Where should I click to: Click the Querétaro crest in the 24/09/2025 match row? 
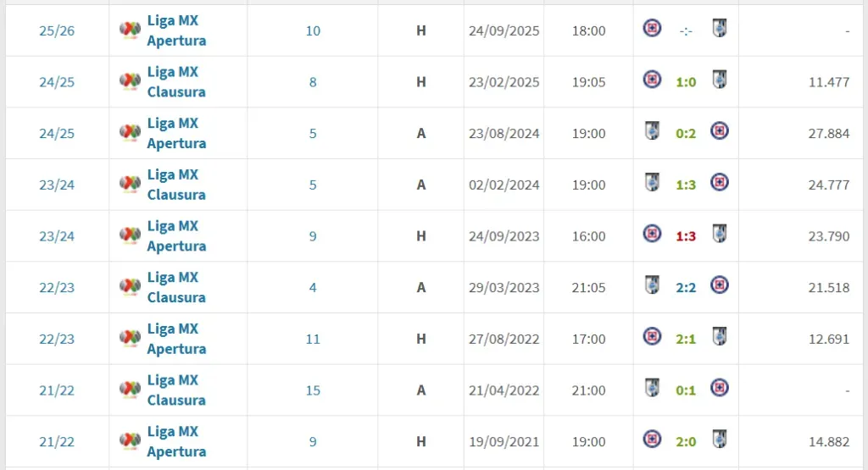pyautogui.click(x=720, y=28)
